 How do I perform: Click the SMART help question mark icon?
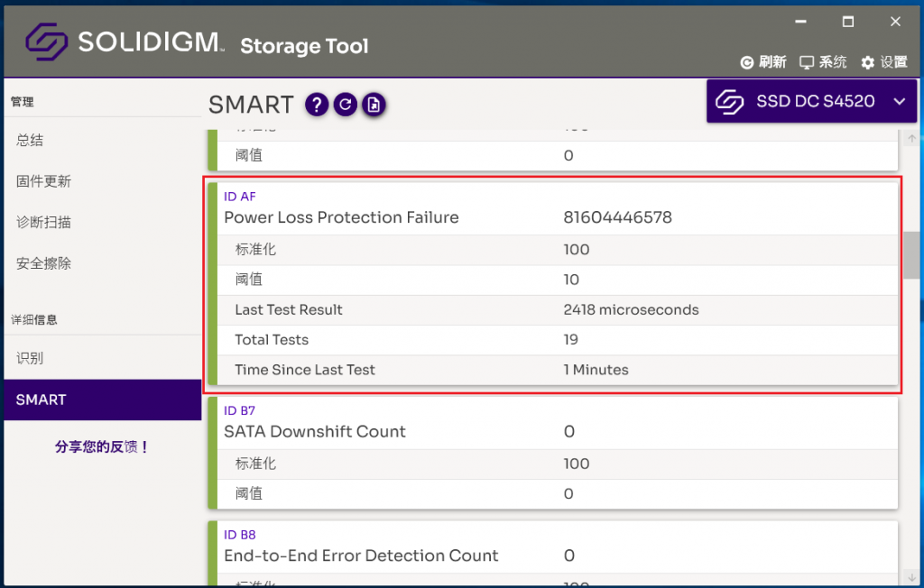(x=317, y=105)
